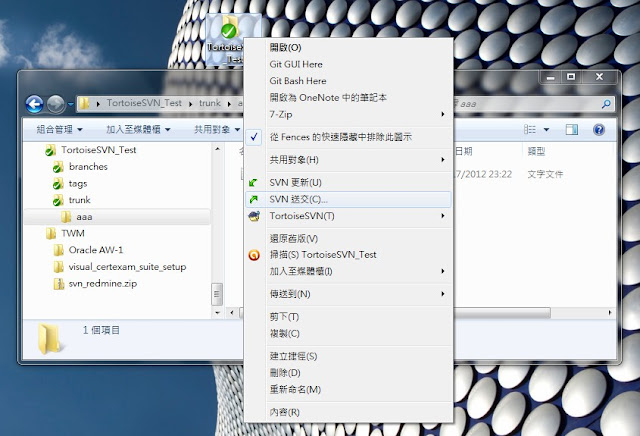
Task: Expand the 加入至媒體櫃(I) context submenu
Action: point(349,271)
